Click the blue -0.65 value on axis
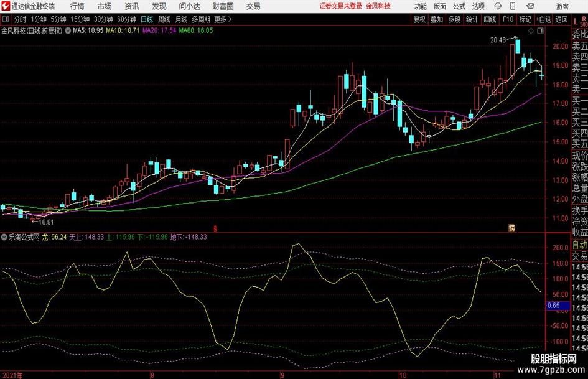The image size is (588, 379). (x=558, y=306)
